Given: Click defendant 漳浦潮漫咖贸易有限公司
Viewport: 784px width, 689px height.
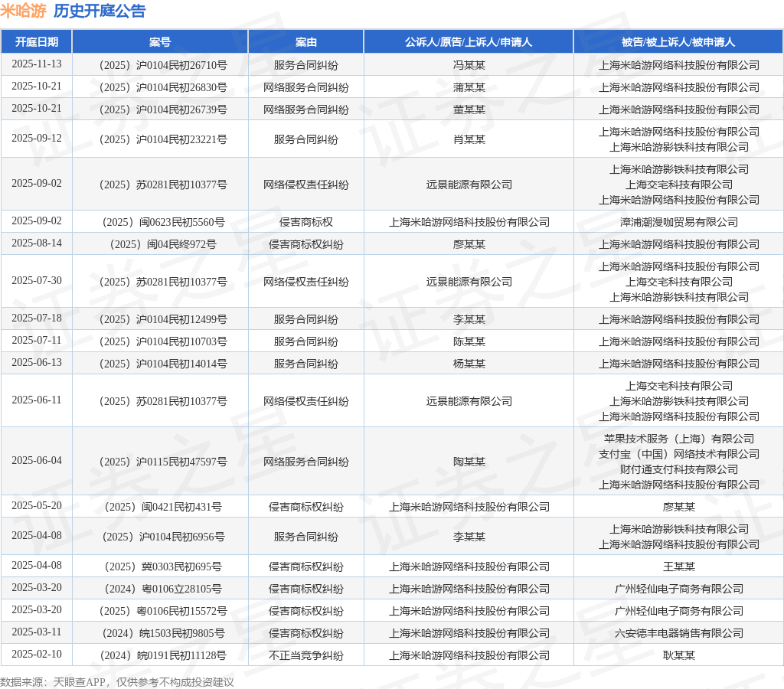Looking at the screenshot, I should tap(678, 222).
